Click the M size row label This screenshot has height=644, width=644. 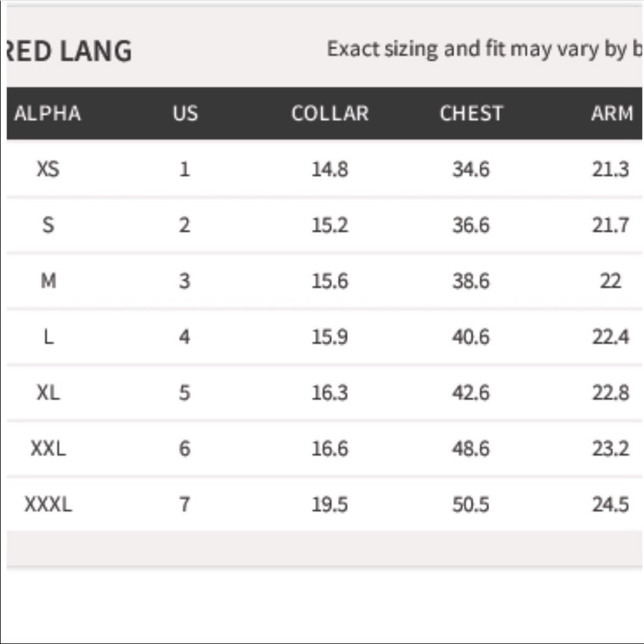48,281
